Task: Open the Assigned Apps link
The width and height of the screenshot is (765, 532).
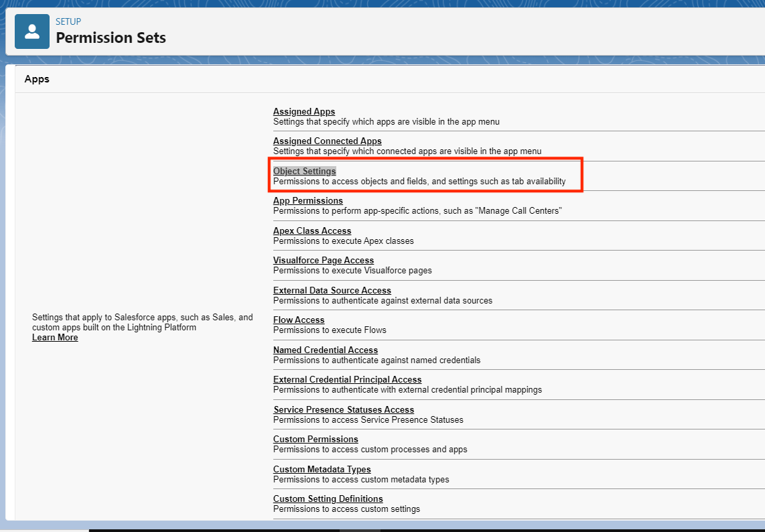Action: (304, 111)
